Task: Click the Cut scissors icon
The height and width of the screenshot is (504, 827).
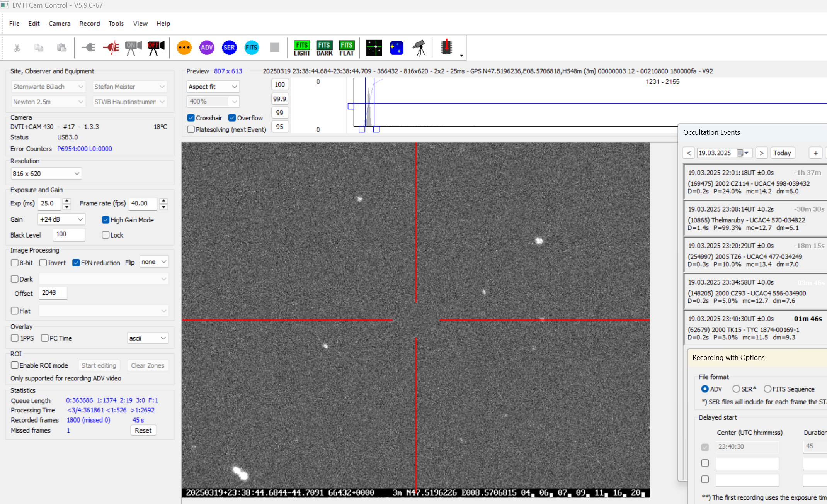Action: tap(17, 48)
